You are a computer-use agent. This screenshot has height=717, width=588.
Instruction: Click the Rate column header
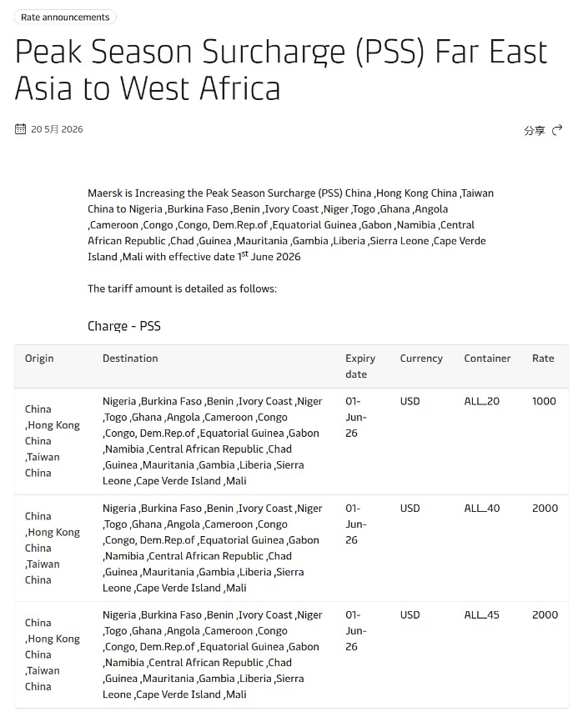543,358
